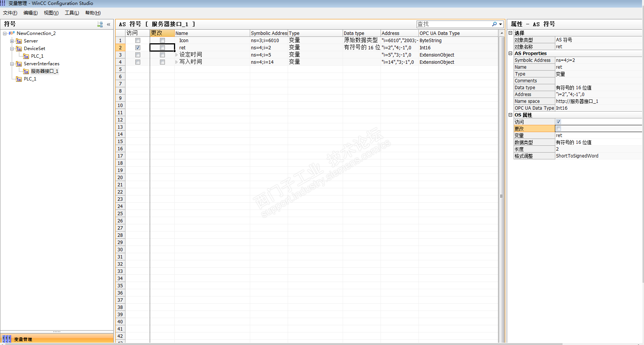Tick the 访问 checkbox for 写入时间
Screen dimensions: 644x345
point(138,62)
